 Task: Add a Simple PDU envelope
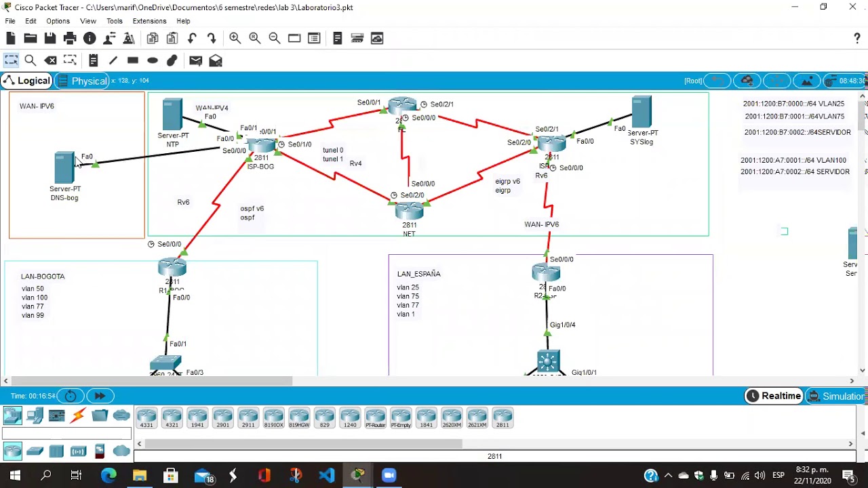(196, 60)
